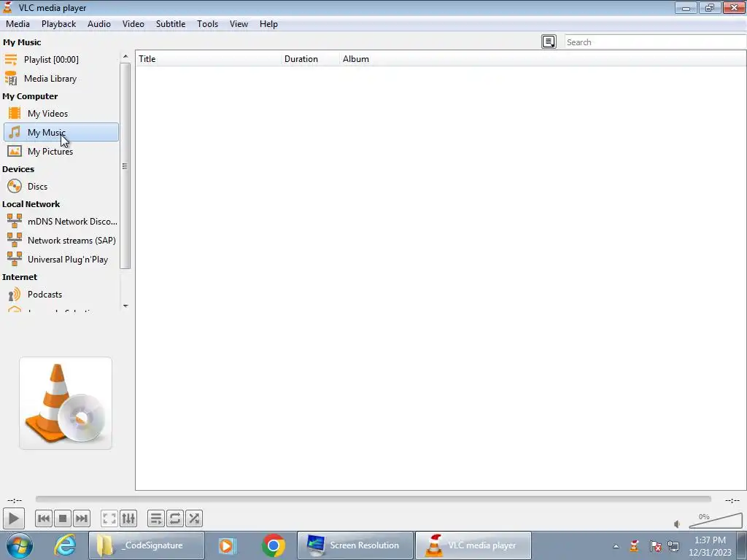Open the Windows Start menu
The image size is (747, 560).
20,545
